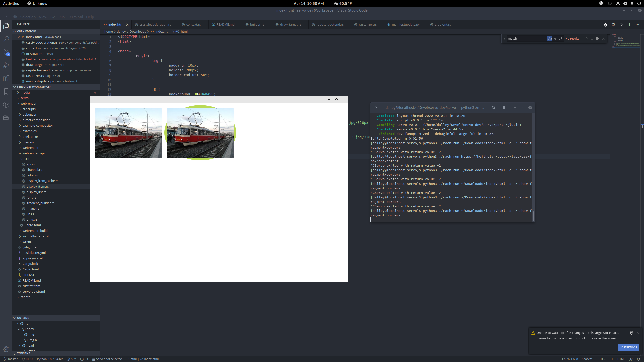Expand the servo folder in explorer
Viewport: 644px width, 362px height.
(x=24, y=98)
